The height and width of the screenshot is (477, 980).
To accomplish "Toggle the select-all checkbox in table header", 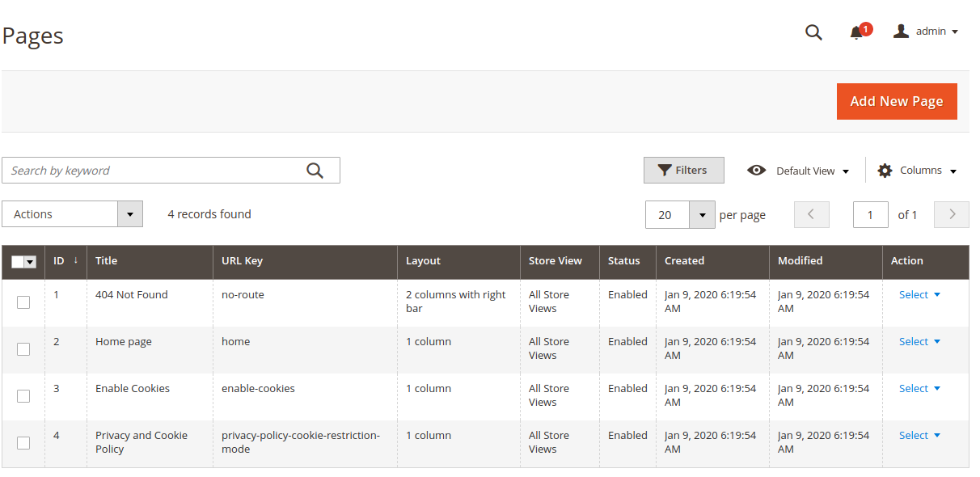I will tap(18, 261).
